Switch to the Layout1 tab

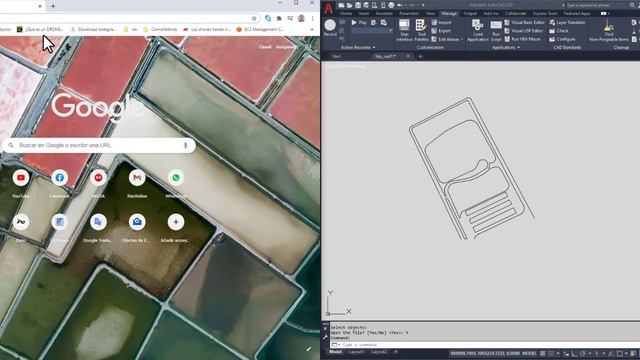pyautogui.click(x=356, y=352)
